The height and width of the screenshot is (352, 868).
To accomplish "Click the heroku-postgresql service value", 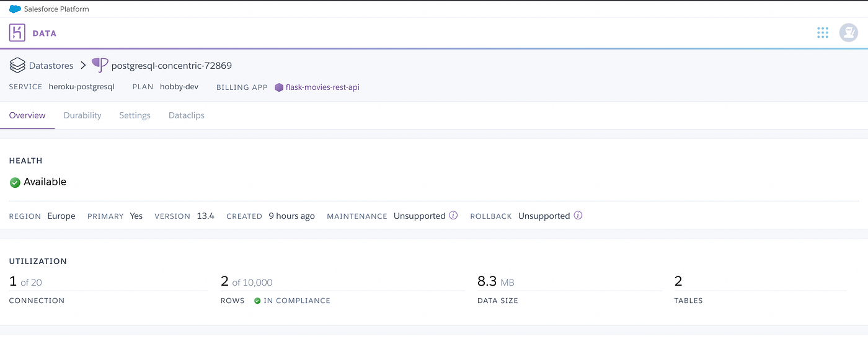I will pyautogui.click(x=82, y=87).
